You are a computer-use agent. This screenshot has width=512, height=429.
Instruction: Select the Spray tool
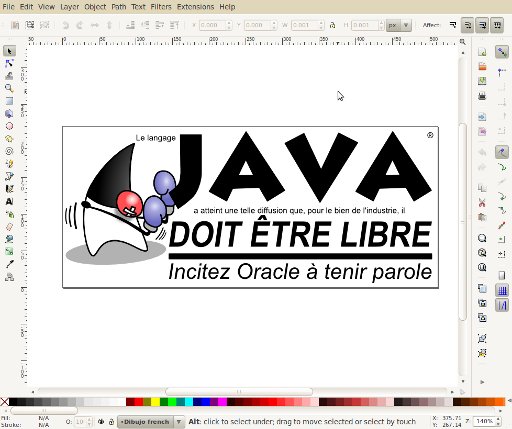(x=9, y=214)
